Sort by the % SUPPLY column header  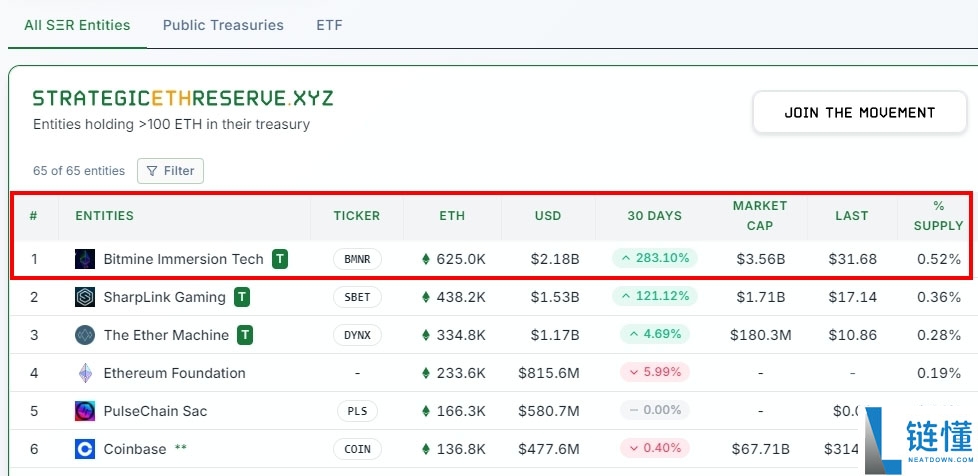939,216
